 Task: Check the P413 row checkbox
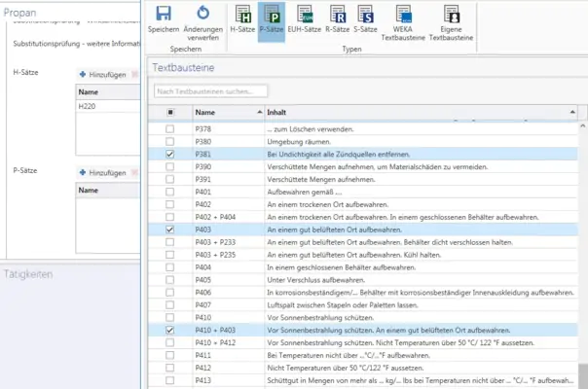click(169, 380)
